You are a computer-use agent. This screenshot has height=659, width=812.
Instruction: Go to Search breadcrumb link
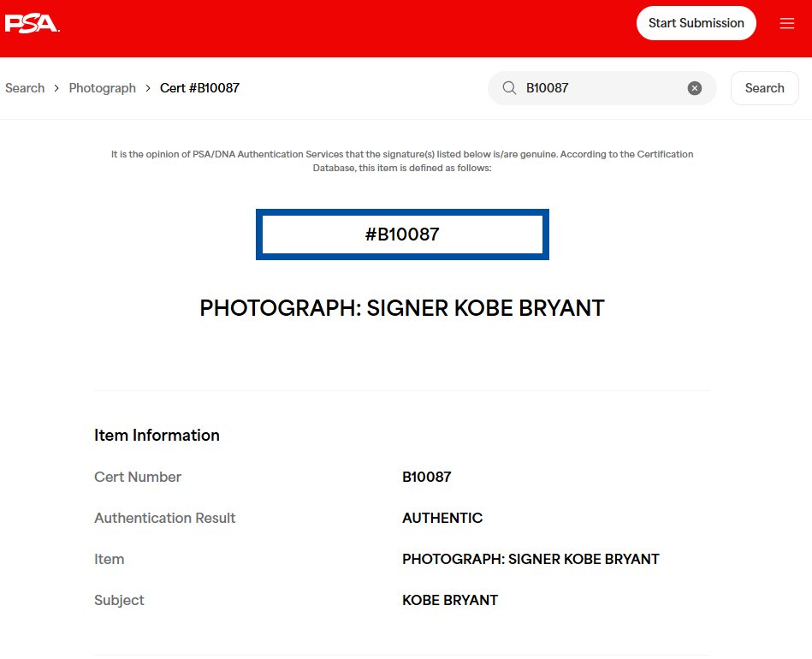25,88
